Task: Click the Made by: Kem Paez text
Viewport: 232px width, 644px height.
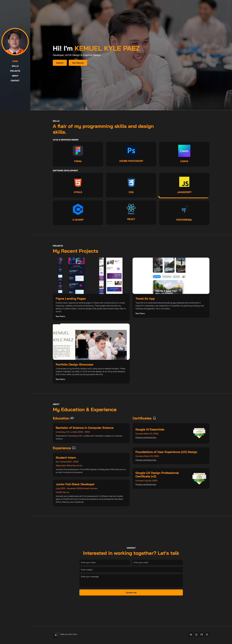Action: [68, 634]
